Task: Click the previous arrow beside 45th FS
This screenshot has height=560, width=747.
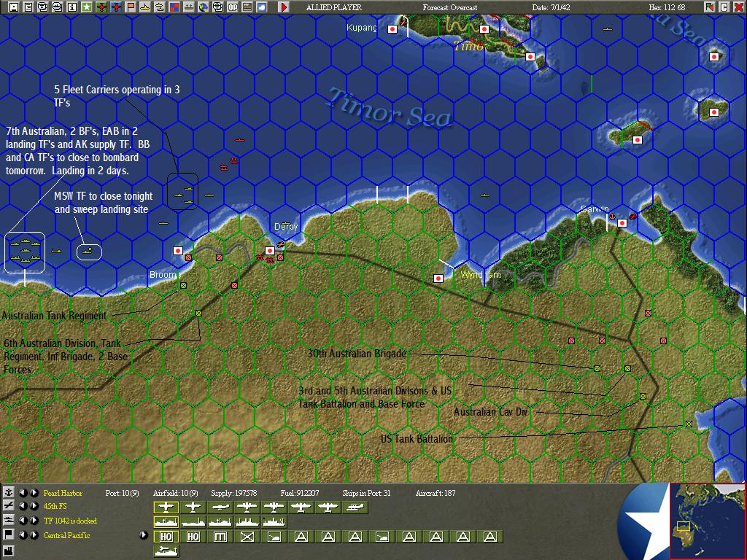Action: pos(24,506)
